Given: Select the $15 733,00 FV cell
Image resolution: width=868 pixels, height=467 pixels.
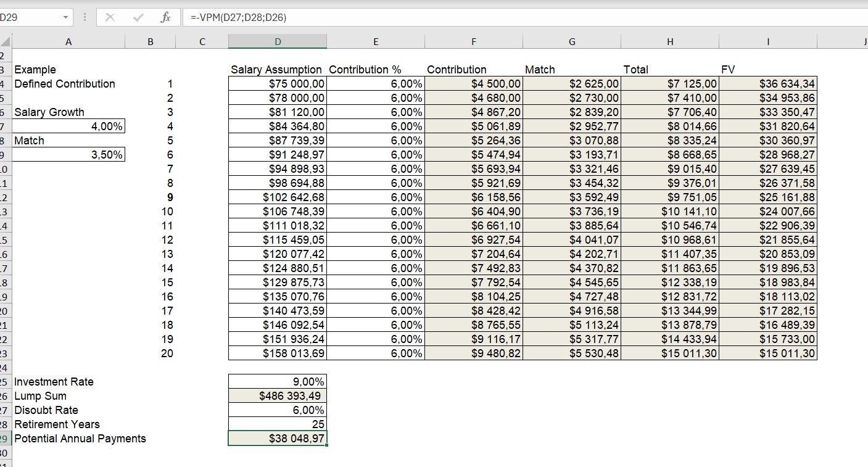Looking at the screenshot, I should coord(768,339).
